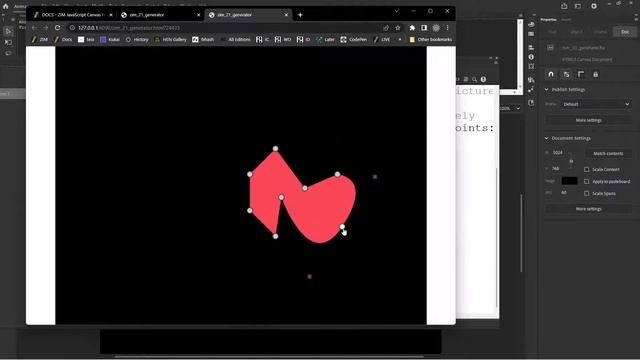Go back in Chrome history

(x=34, y=28)
